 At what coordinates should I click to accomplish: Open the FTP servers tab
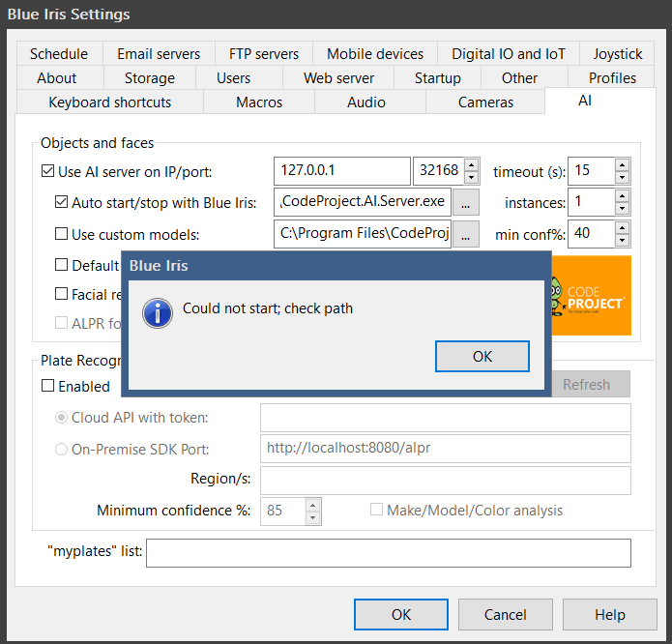[264, 53]
